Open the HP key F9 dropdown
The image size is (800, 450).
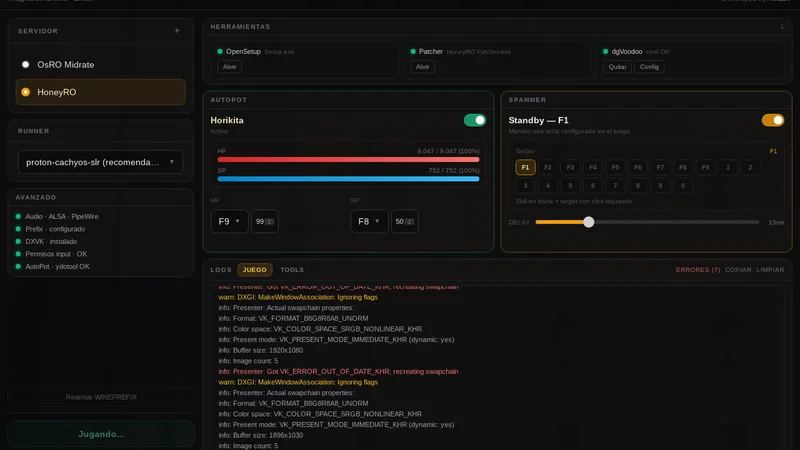229,221
